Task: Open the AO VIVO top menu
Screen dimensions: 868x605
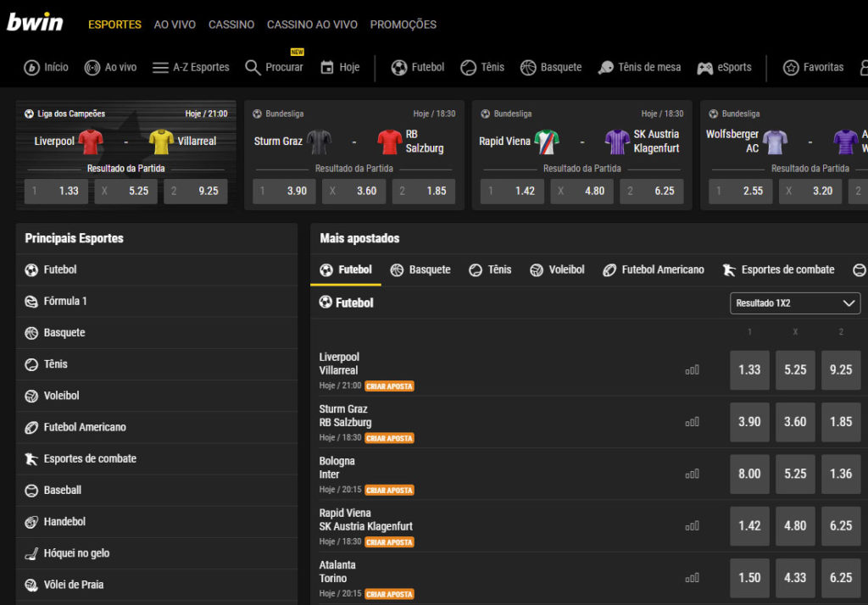Action: [x=175, y=25]
